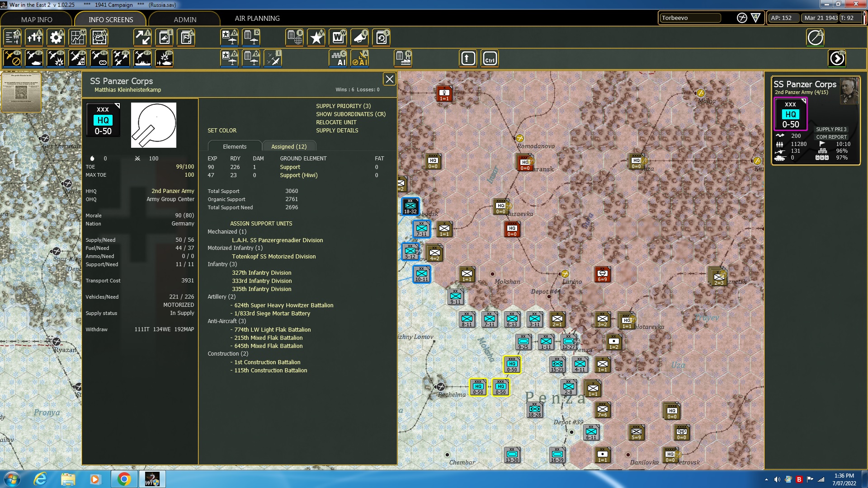Click SET COLOR
Viewport: 868px width, 488px height.
222,131
